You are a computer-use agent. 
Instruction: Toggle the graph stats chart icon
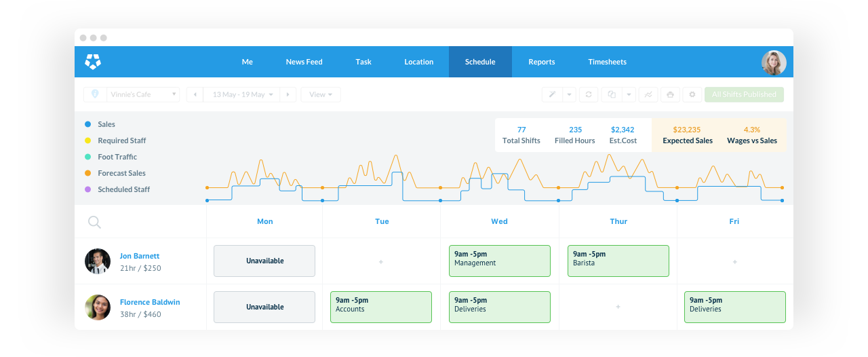(648, 95)
